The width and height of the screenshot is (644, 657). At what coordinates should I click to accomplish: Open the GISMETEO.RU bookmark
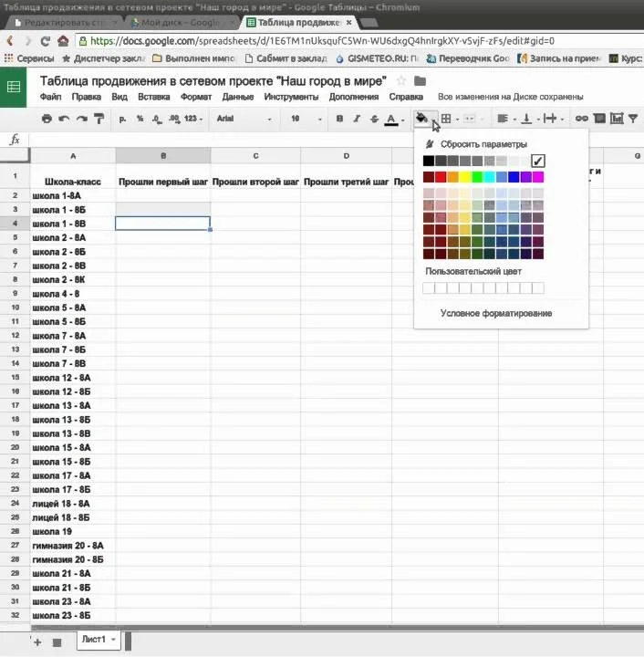pos(377,58)
